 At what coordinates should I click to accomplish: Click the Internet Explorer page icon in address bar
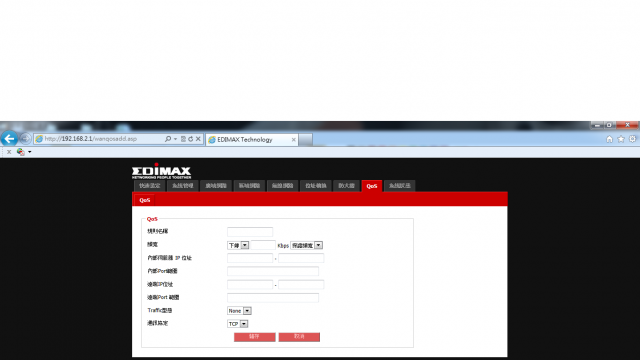pyautogui.click(x=39, y=139)
